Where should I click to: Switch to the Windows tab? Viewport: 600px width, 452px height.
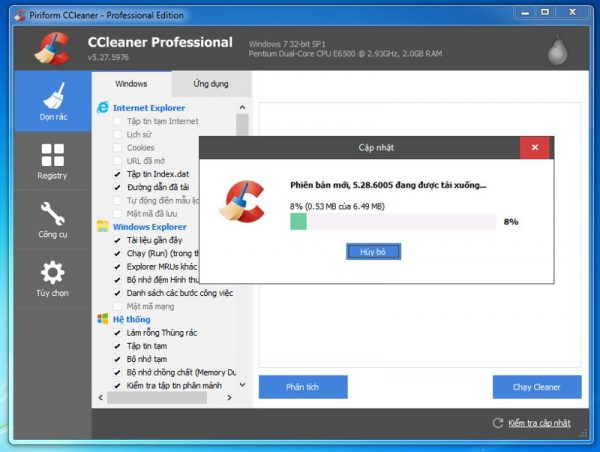point(131,84)
